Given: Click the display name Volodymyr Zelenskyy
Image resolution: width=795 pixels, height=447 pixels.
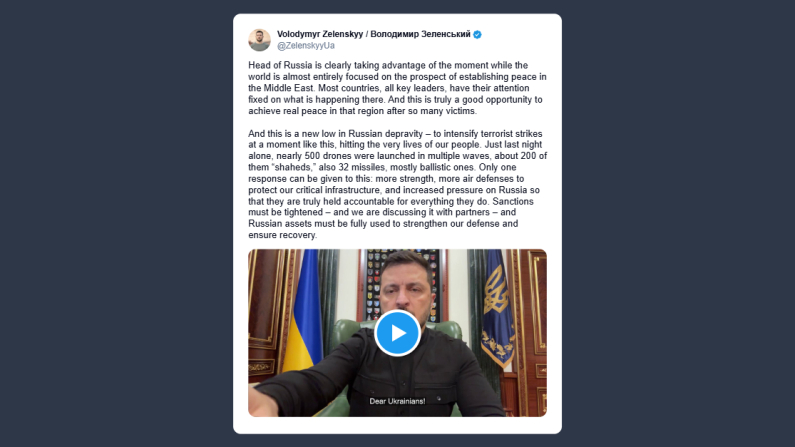Looking at the screenshot, I should point(320,34).
